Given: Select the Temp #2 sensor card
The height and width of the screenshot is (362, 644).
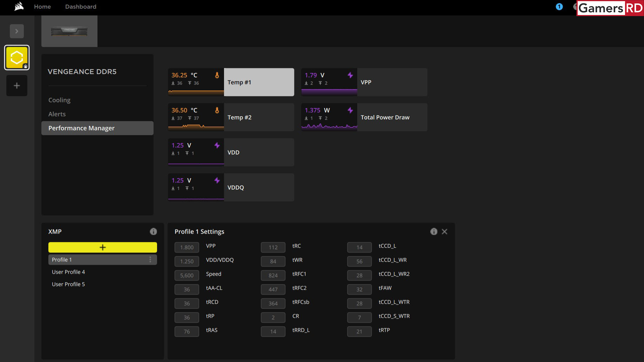Looking at the screenshot, I should (231, 117).
